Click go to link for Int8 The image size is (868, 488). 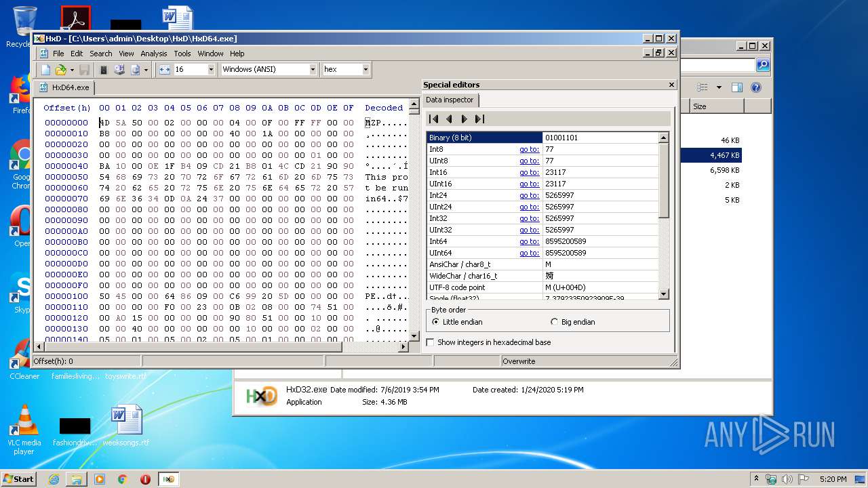pyautogui.click(x=529, y=149)
